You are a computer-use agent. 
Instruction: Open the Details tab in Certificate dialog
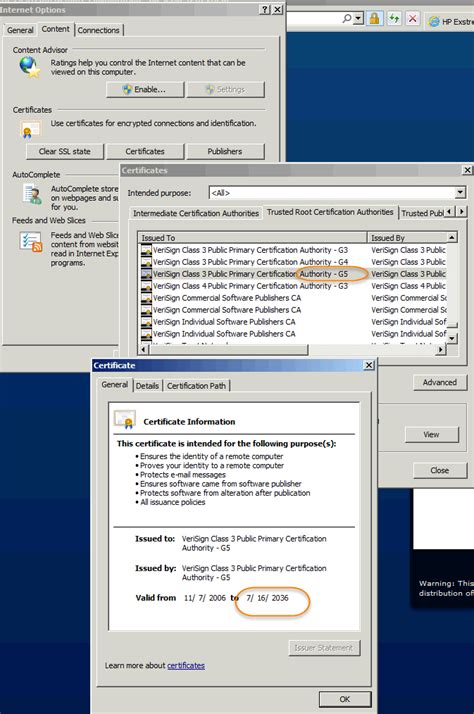(x=147, y=386)
